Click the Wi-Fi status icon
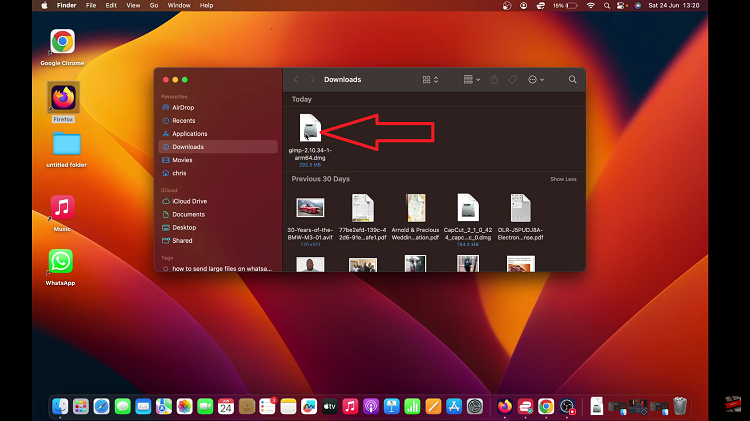This screenshot has width=750, height=421. tap(591, 6)
